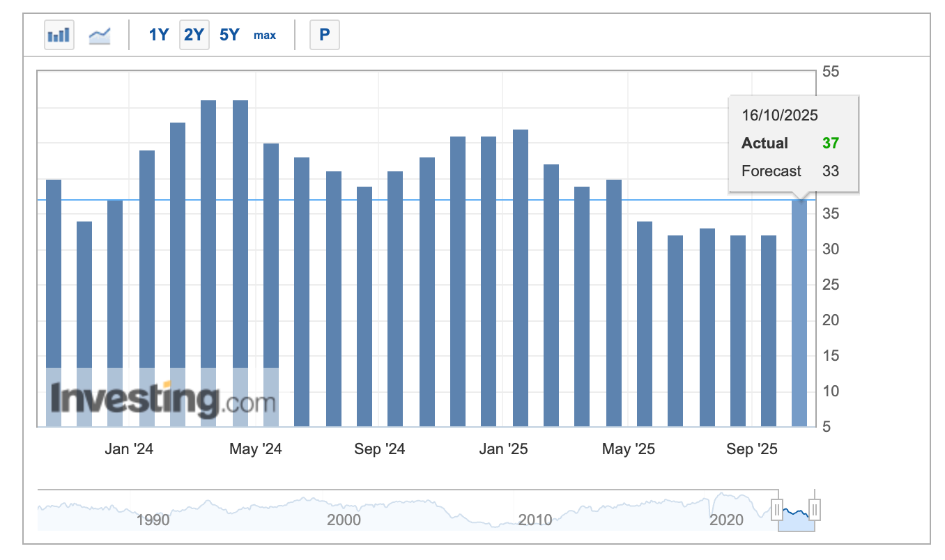Select the 1Y time range
This screenshot has width=945, height=560.
159,35
